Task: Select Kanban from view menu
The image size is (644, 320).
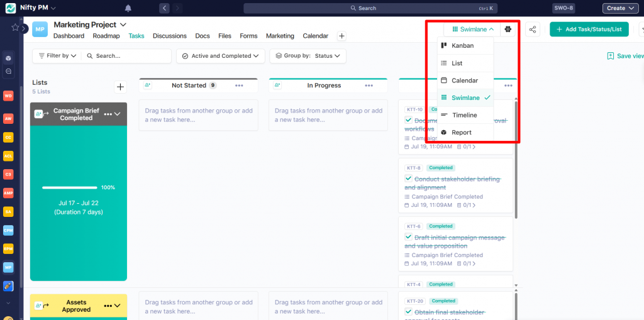Action: pos(462,46)
